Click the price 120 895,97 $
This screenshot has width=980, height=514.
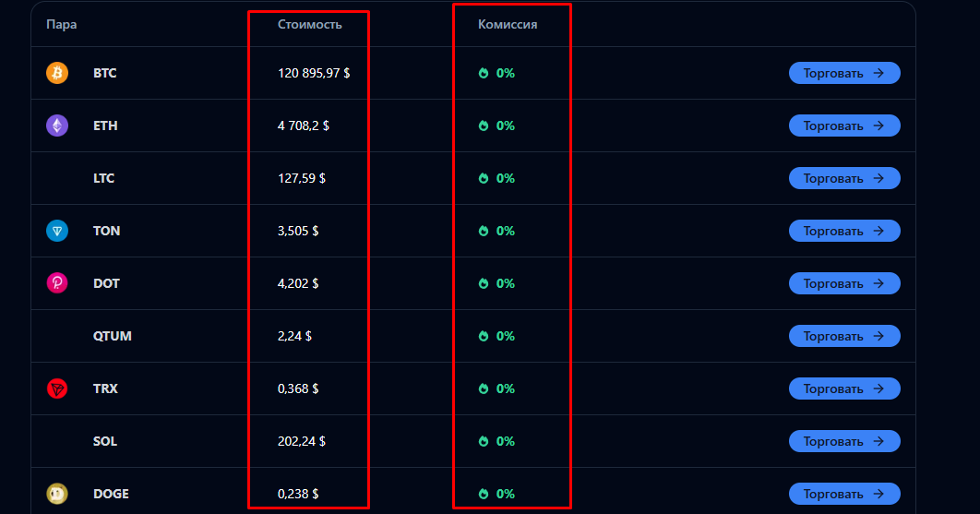pyautogui.click(x=314, y=73)
